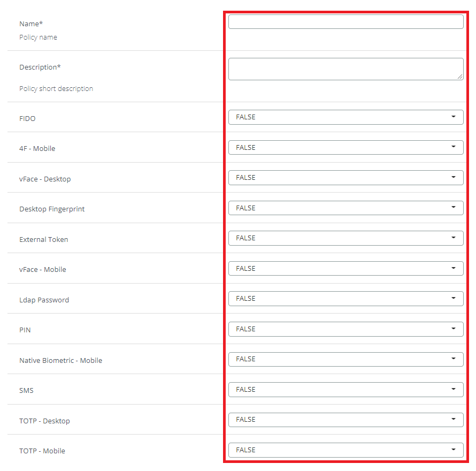This screenshot has height=471, width=476.
Task: Open the Ldap Password dropdown
Action: coord(346,299)
